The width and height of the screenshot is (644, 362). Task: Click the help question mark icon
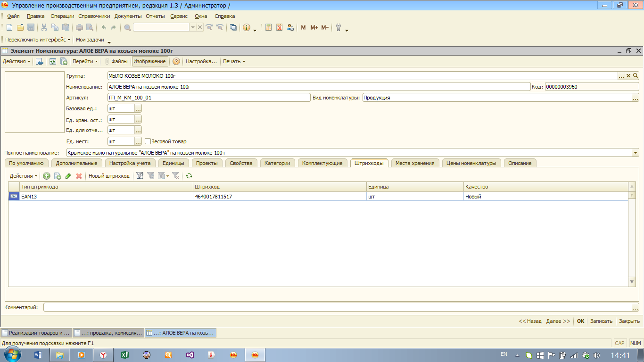coord(176,61)
